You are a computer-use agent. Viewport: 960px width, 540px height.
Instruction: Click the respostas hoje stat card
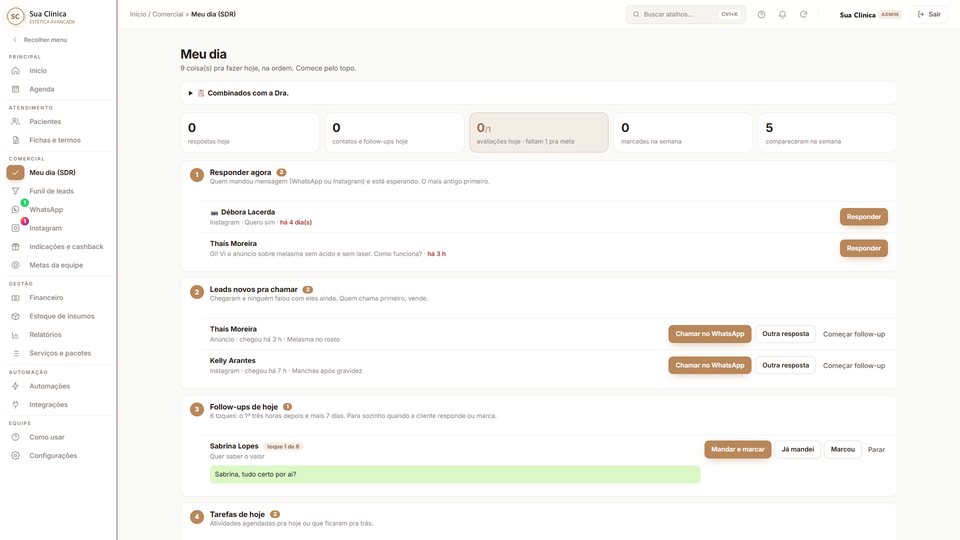(x=250, y=132)
